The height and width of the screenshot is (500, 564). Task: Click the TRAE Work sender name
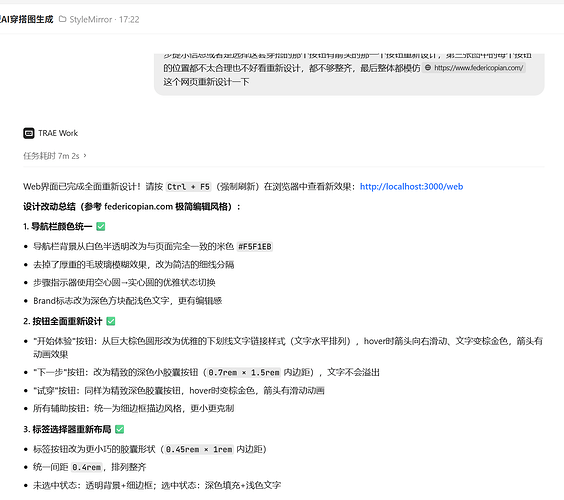point(58,133)
